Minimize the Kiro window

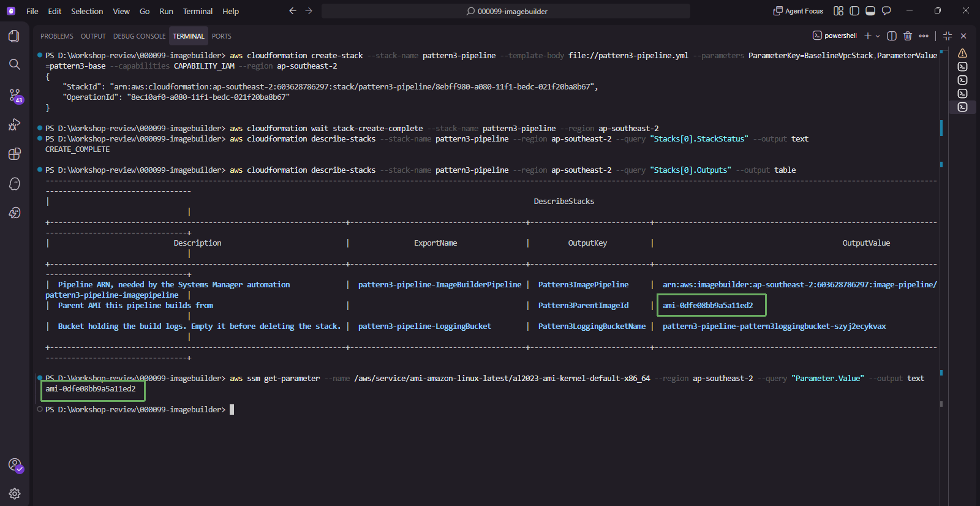click(910, 11)
